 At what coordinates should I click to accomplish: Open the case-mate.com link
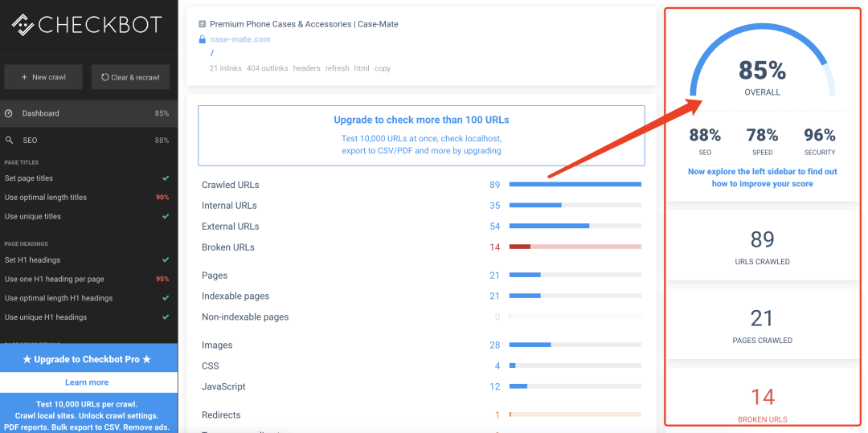pos(240,39)
